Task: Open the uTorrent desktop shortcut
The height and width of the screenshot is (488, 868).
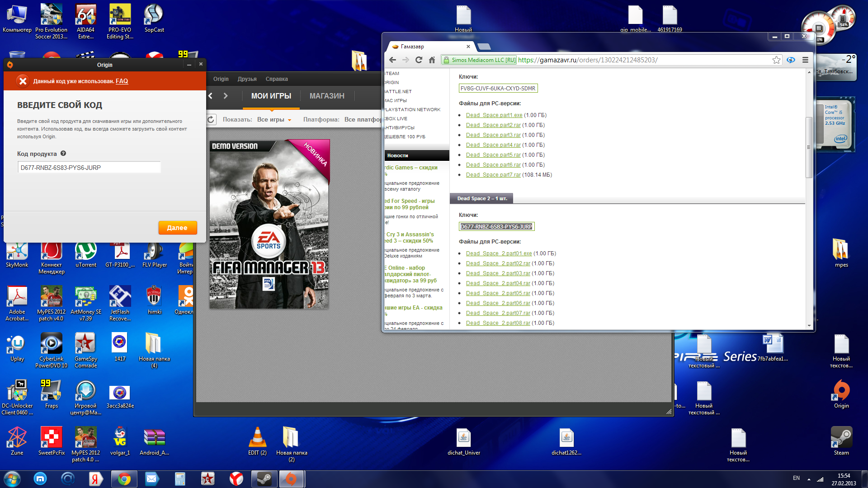Action: click(x=86, y=254)
